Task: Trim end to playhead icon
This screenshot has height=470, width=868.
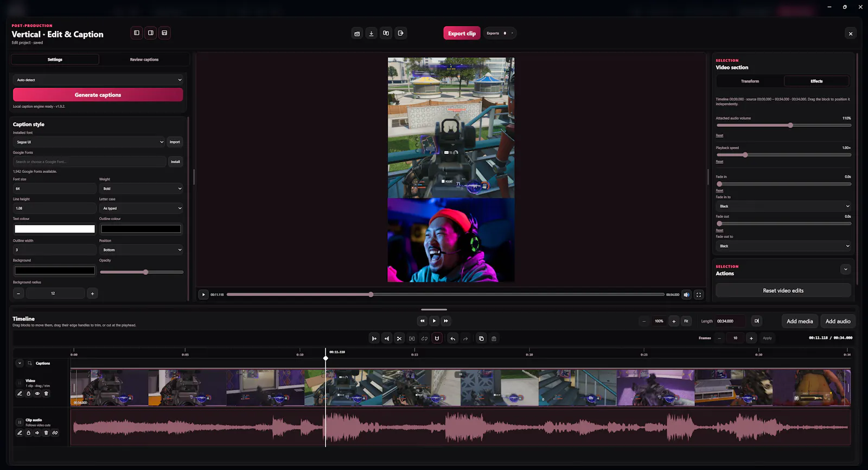Action: tap(387, 338)
